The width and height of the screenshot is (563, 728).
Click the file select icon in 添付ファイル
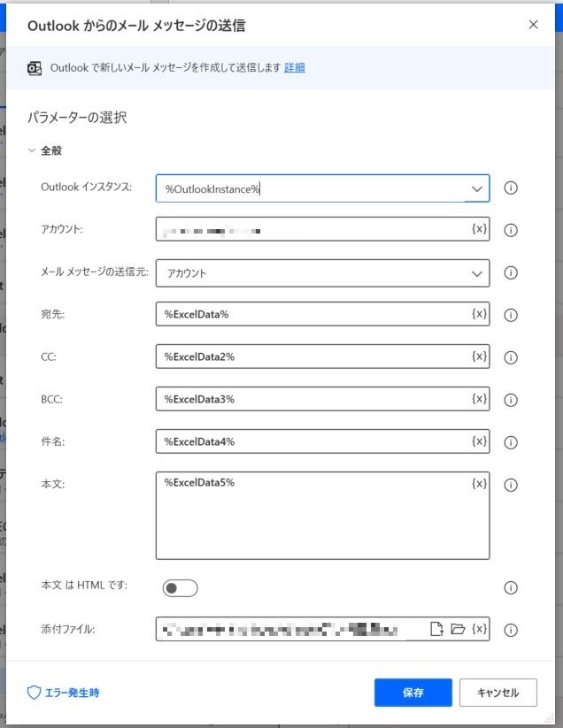(x=436, y=629)
